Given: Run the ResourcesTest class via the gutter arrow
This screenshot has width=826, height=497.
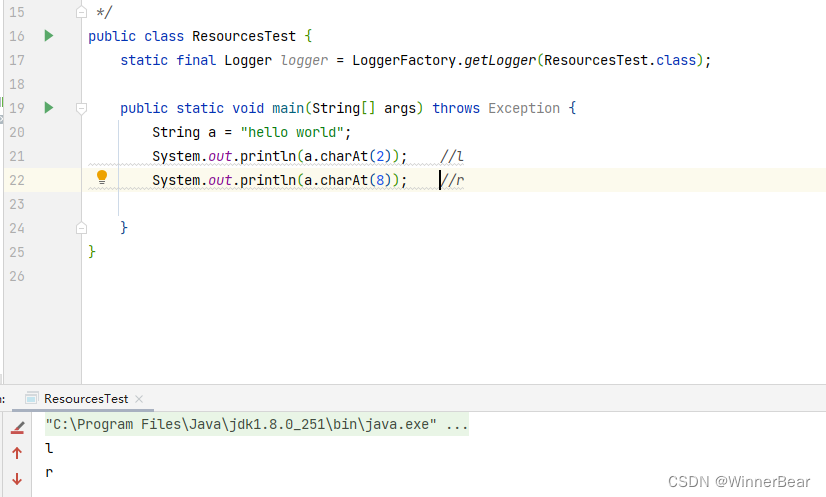Looking at the screenshot, I should (48, 36).
